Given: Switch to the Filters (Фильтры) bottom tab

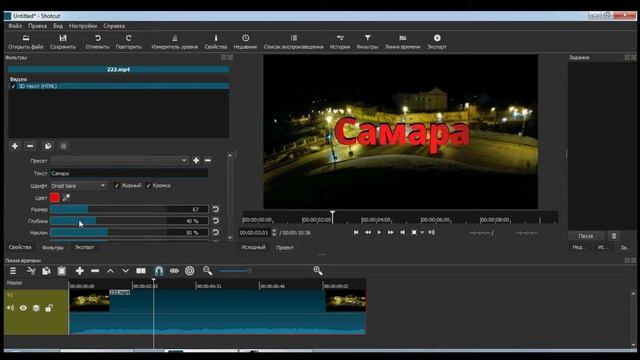Looking at the screenshot, I should click(53, 247).
